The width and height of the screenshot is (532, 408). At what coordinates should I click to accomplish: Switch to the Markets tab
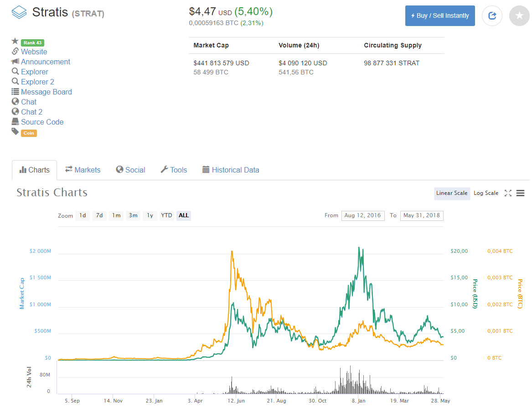[x=83, y=170]
